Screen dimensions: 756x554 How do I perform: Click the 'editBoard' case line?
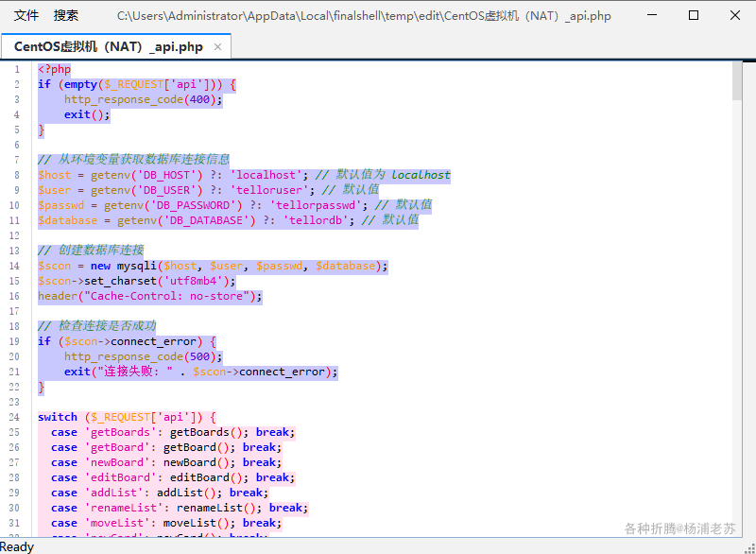(x=173, y=477)
